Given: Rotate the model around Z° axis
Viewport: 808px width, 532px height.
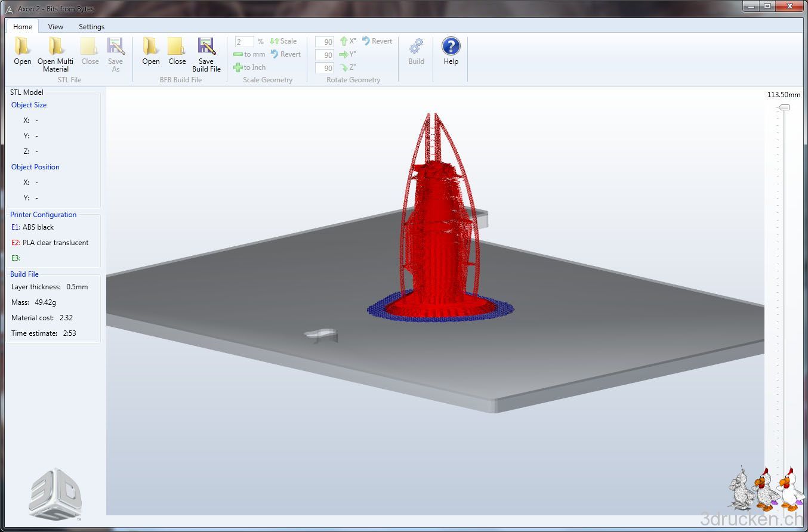Looking at the screenshot, I should [x=348, y=67].
